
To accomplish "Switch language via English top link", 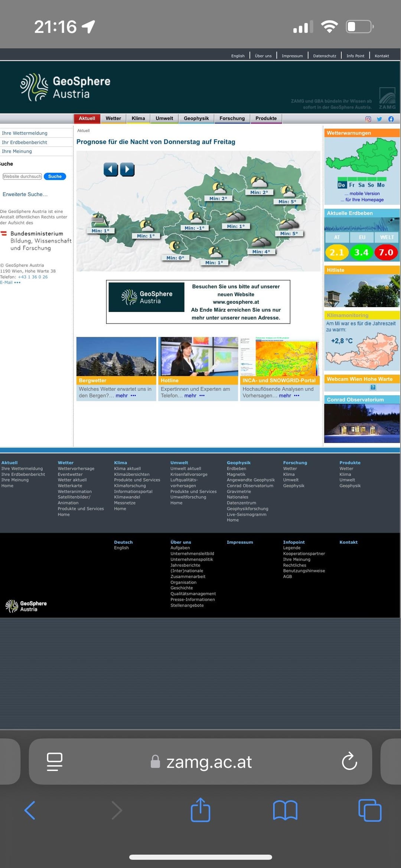I will 238,56.
